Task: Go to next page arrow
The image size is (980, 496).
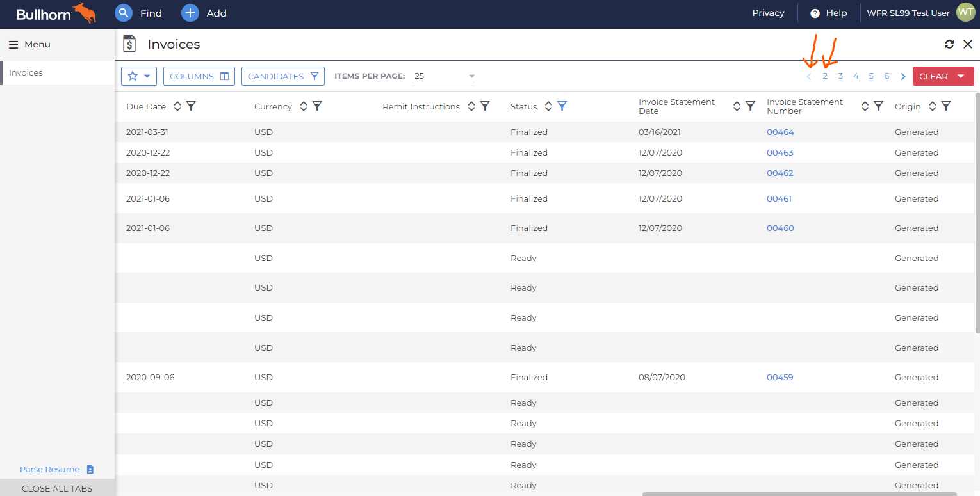Action: click(903, 76)
